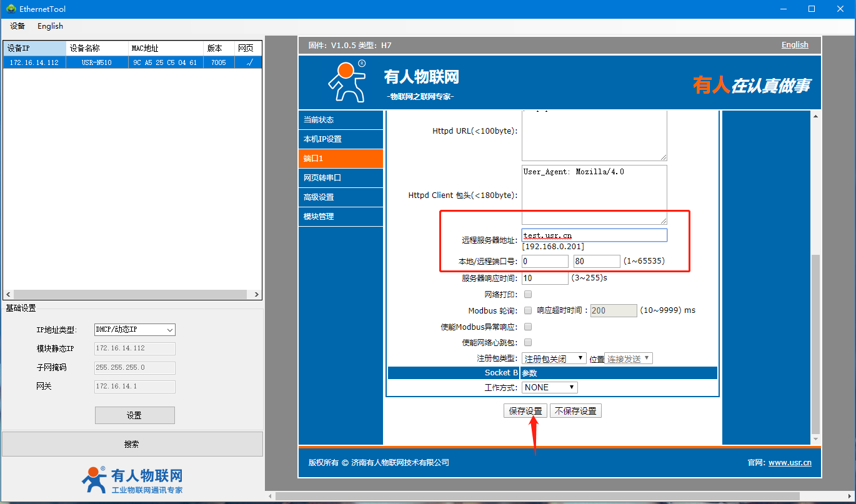Enable the 网络打印 checkbox

coord(528,294)
